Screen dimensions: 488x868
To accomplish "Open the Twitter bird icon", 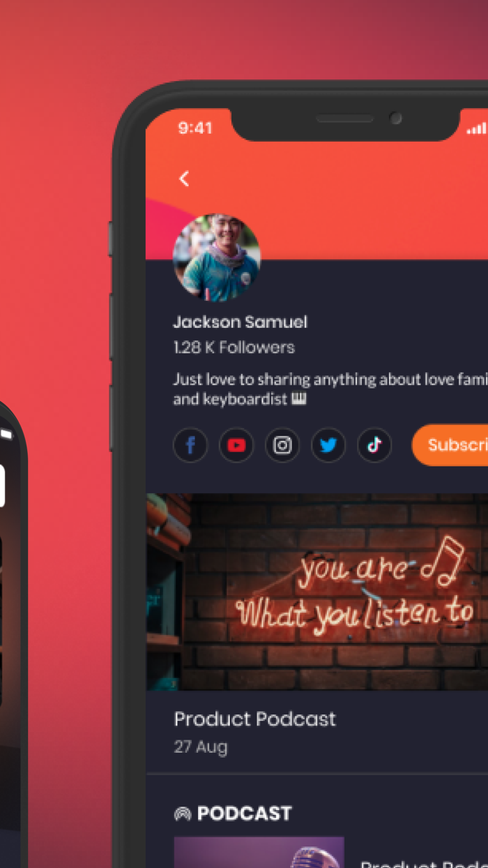I will [328, 445].
